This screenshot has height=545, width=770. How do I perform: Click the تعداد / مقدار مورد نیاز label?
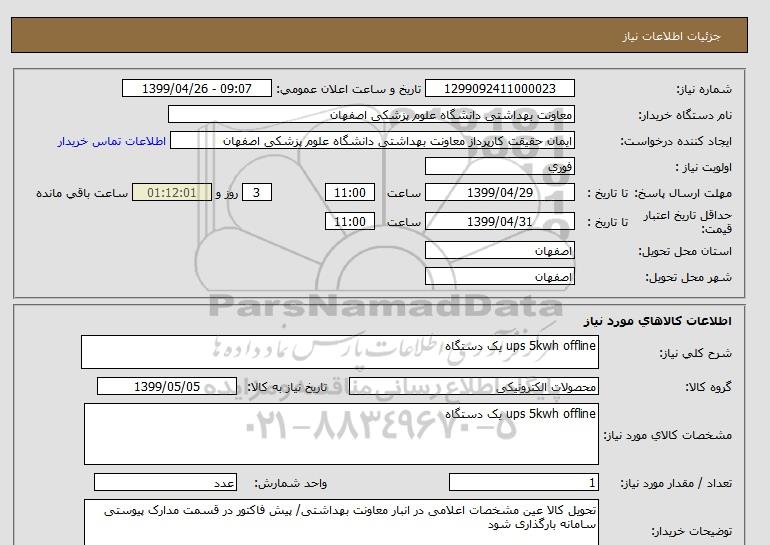pos(676,484)
